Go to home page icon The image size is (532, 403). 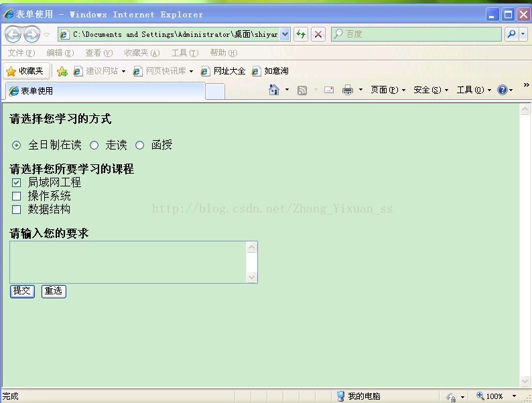274,90
